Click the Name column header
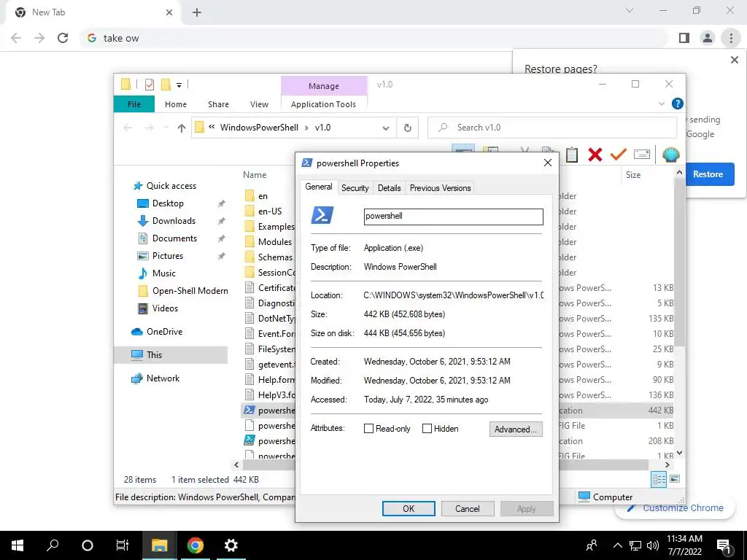The height and width of the screenshot is (560, 747). (255, 175)
